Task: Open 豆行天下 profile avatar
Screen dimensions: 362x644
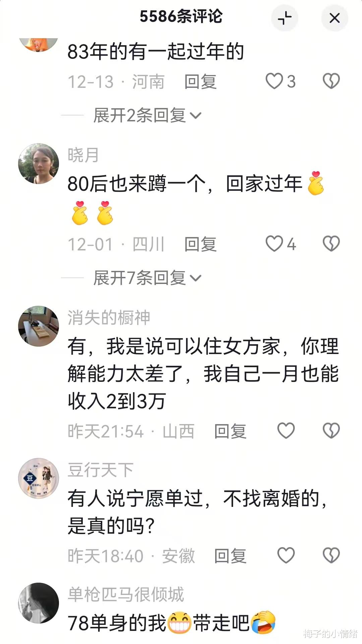Action: (x=39, y=478)
